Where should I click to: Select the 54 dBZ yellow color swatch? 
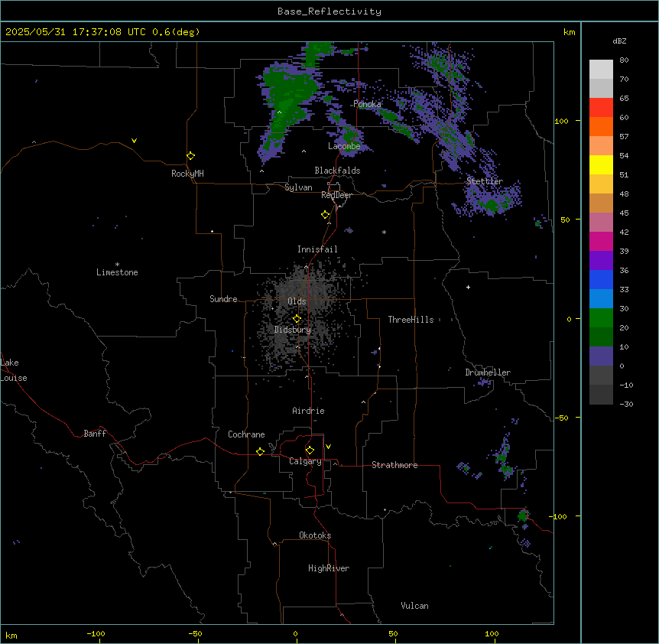click(x=601, y=164)
